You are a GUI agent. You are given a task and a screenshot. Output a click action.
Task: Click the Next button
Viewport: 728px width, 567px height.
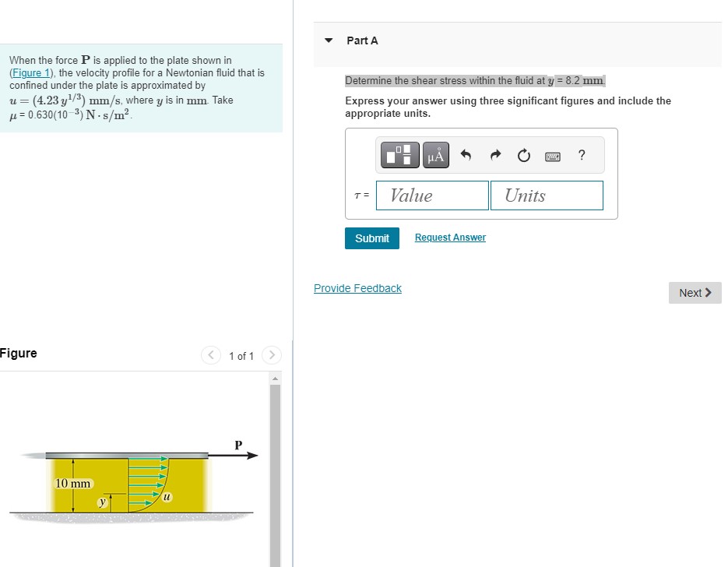[x=694, y=293]
